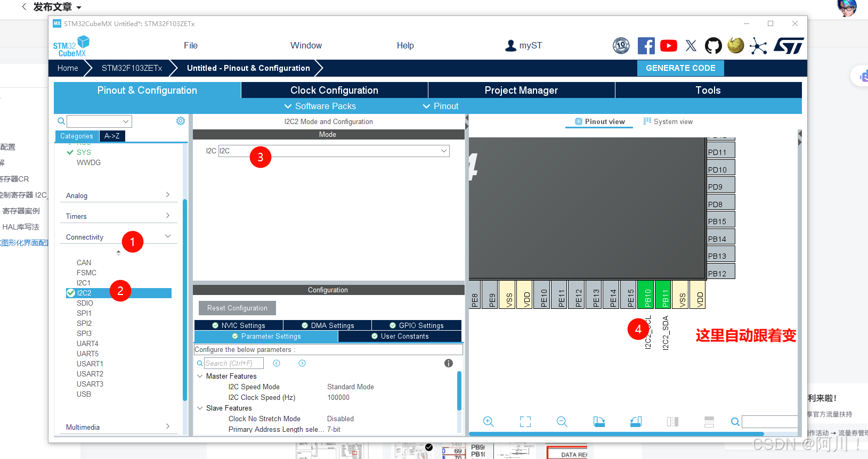Image resolution: width=868 pixels, height=459 pixels.
Task: Click the previous parameter arrow icon
Action: [277, 363]
